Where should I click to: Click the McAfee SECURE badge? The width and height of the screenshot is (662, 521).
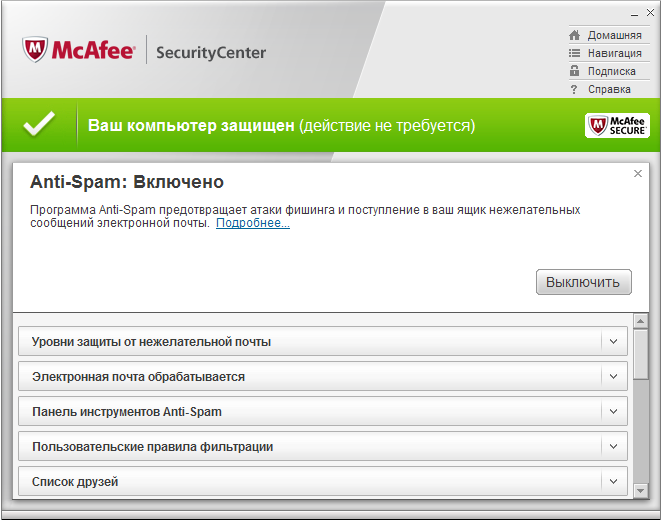click(617, 126)
